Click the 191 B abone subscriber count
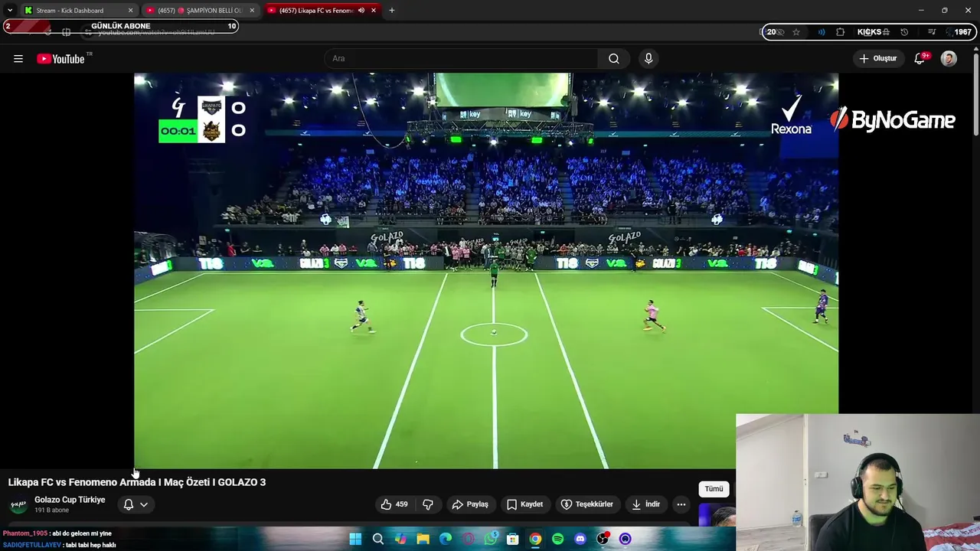Image resolution: width=980 pixels, height=551 pixels. click(x=51, y=510)
